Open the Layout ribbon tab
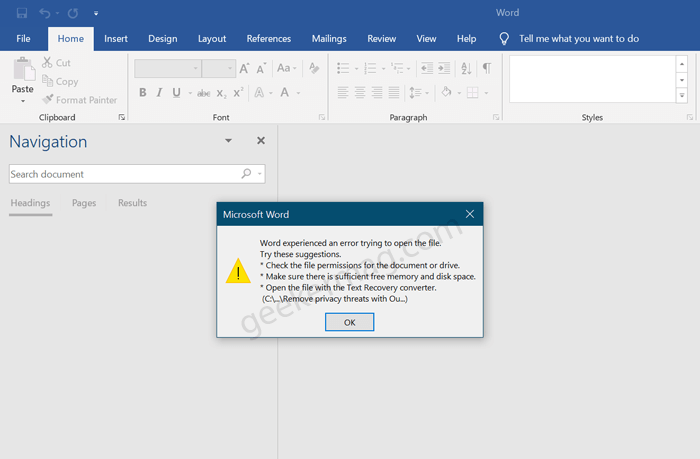Image resolution: width=700 pixels, height=459 pixels. click(212, 39)
